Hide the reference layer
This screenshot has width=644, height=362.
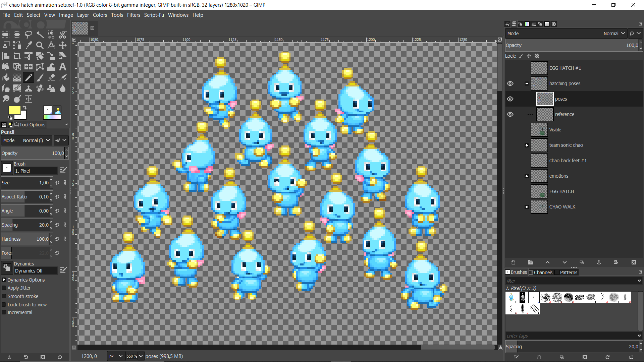[510, 114]
